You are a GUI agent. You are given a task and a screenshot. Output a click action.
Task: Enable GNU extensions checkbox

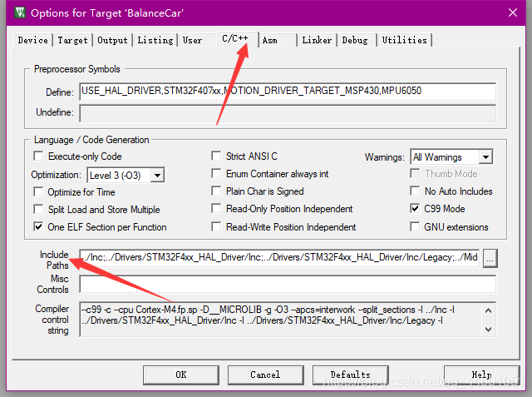(x=415, y=226)
